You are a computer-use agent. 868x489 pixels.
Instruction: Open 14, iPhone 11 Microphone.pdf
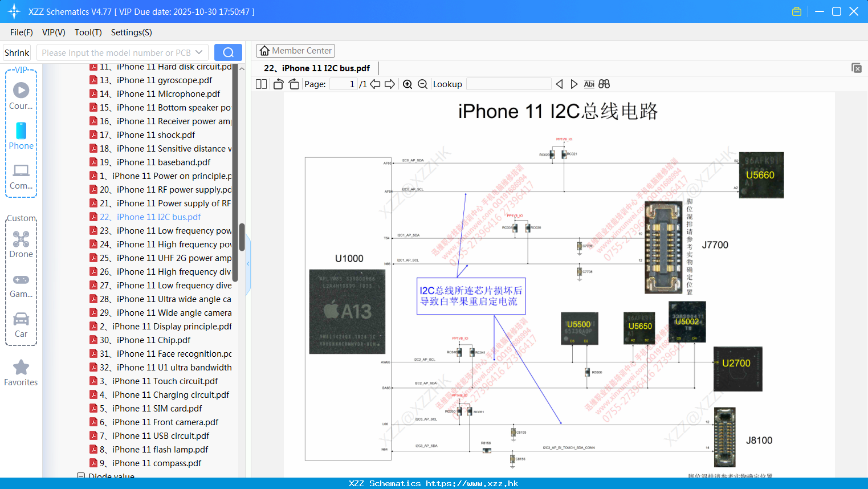(x=155, y=94)
